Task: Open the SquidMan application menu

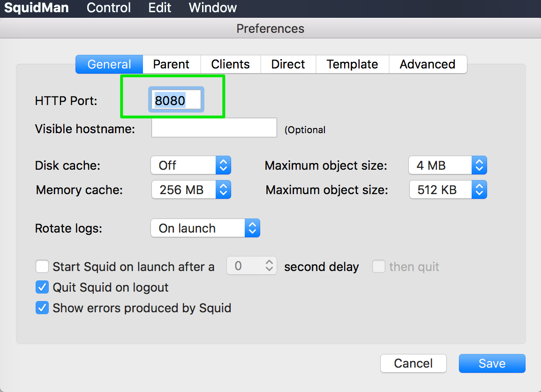Action: point(36,8)
